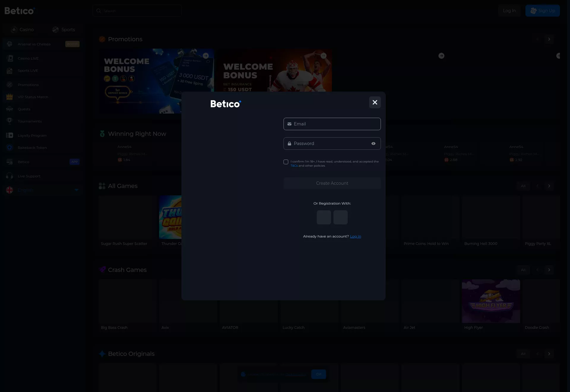This screenshot has height=392, width=570.
Task: Show next All Games with right chevron
Action: (549, 186)
